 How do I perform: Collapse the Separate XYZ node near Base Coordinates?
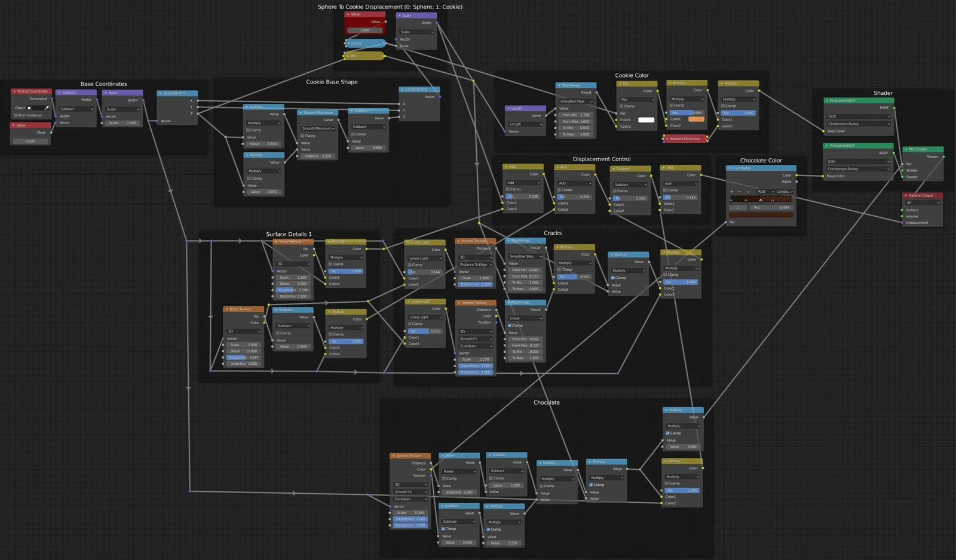click(160, 93)
